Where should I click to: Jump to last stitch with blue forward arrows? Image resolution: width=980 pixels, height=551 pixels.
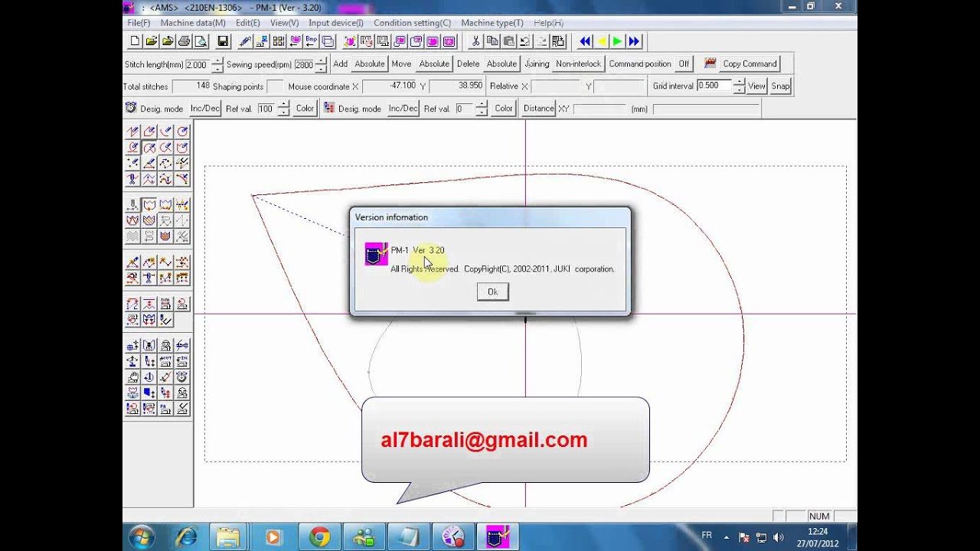635,41
